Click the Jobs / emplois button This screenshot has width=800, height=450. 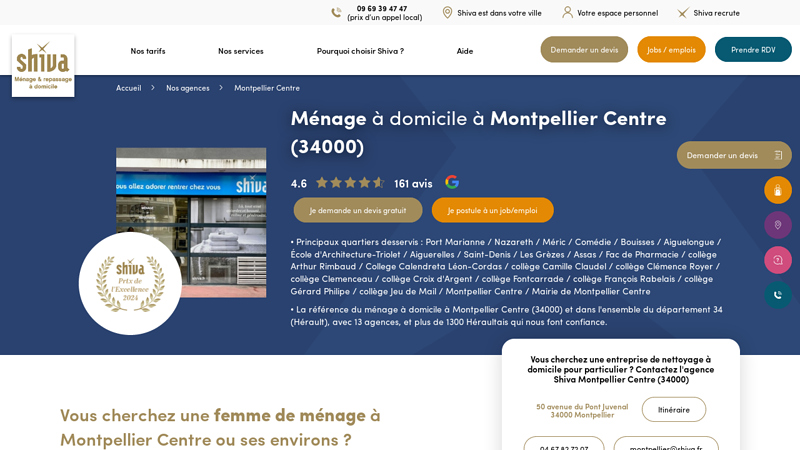pos(671,49)
